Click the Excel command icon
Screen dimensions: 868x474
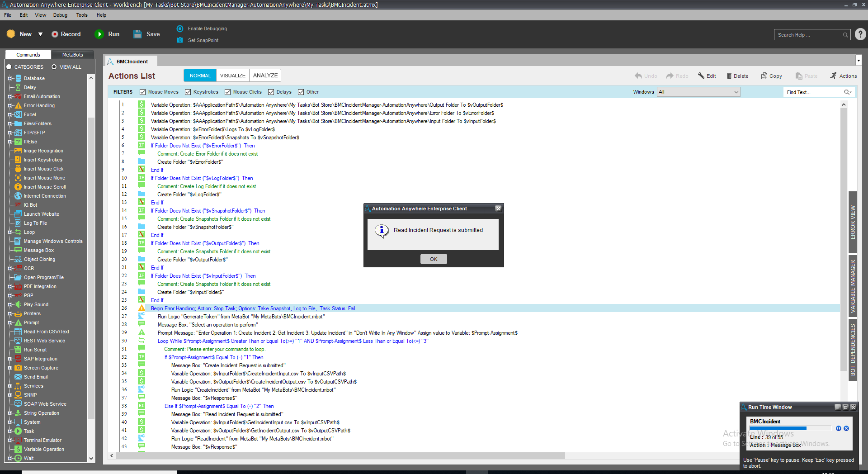click(18, 114)
